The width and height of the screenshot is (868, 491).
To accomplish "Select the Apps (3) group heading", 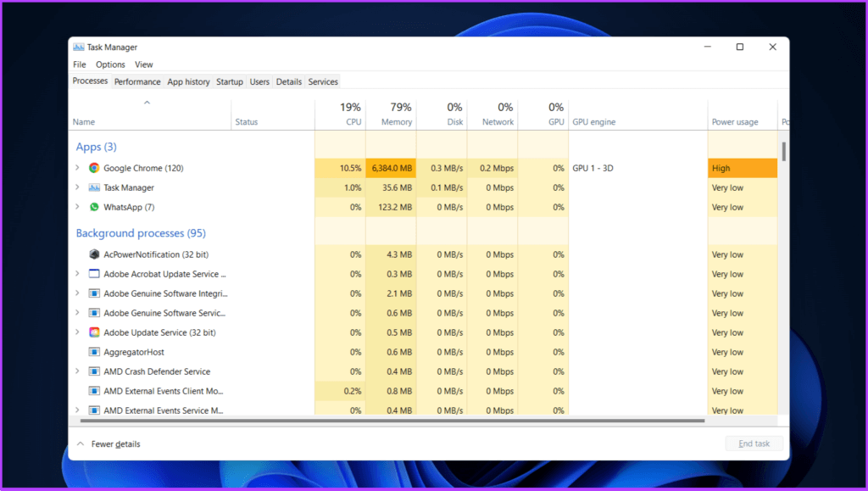I will tap(97, 147).
